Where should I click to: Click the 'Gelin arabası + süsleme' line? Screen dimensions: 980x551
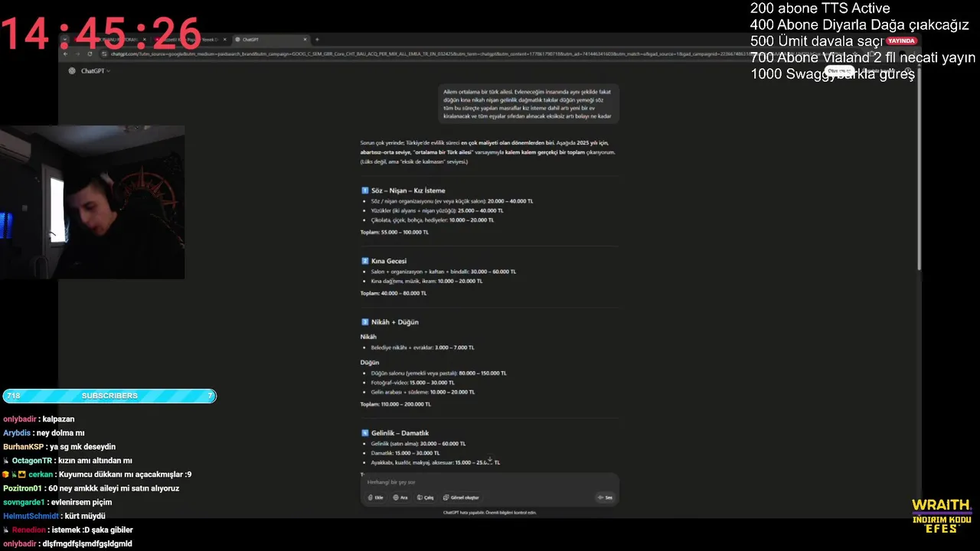coord(423,392)
